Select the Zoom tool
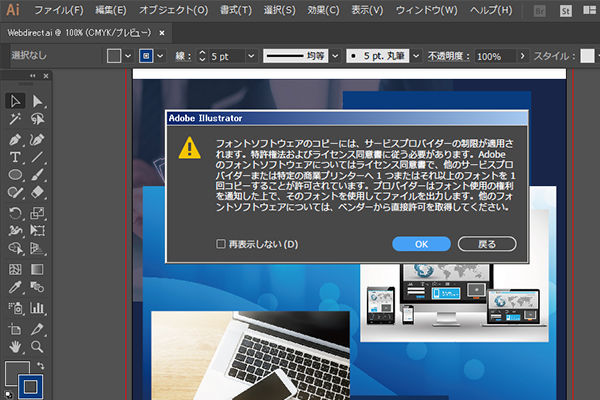Image resolution: width=600 pixels, height=400 pixels. (37, 347)
